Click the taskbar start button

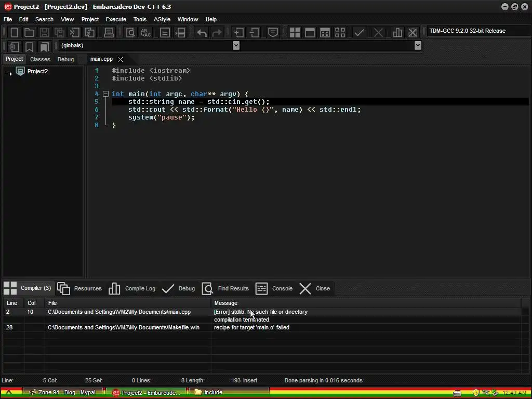click(9, 393)
